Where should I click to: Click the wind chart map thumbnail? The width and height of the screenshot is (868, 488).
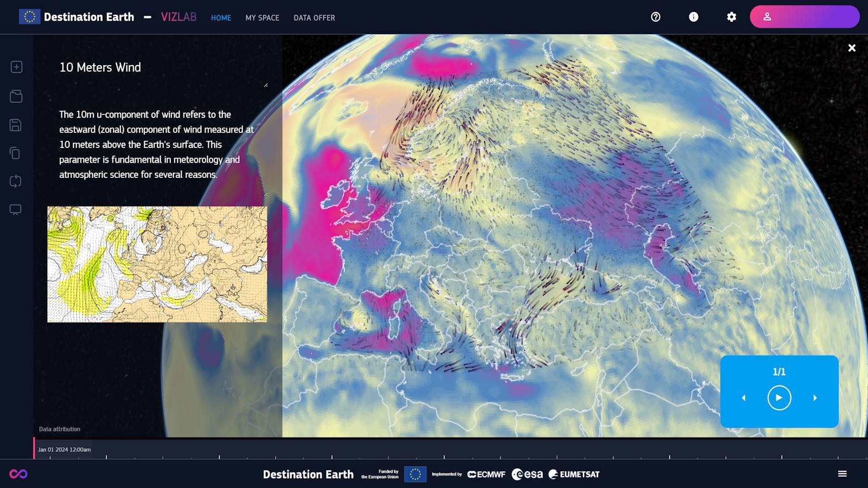point(157,264)
